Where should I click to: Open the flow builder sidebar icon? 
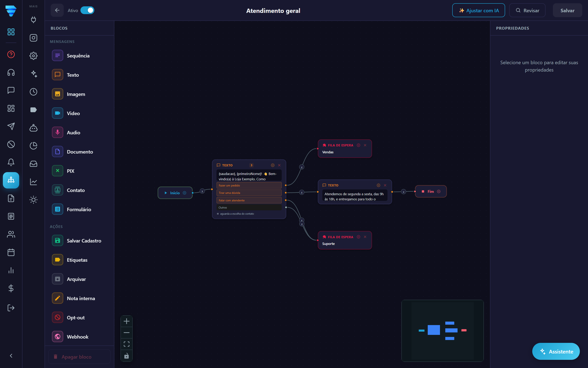click(11, 180)
